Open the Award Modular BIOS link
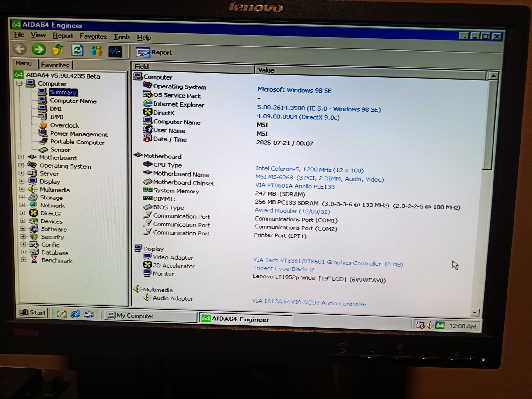The height and width of the screenshot is (399, 532). (292, 211)
